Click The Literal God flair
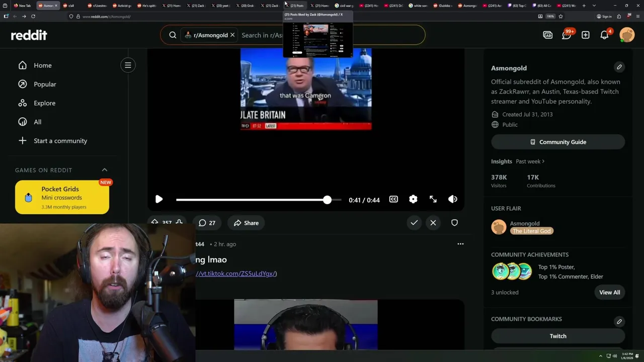The height and width of the screenshot is (362, 644). (532, 231)
